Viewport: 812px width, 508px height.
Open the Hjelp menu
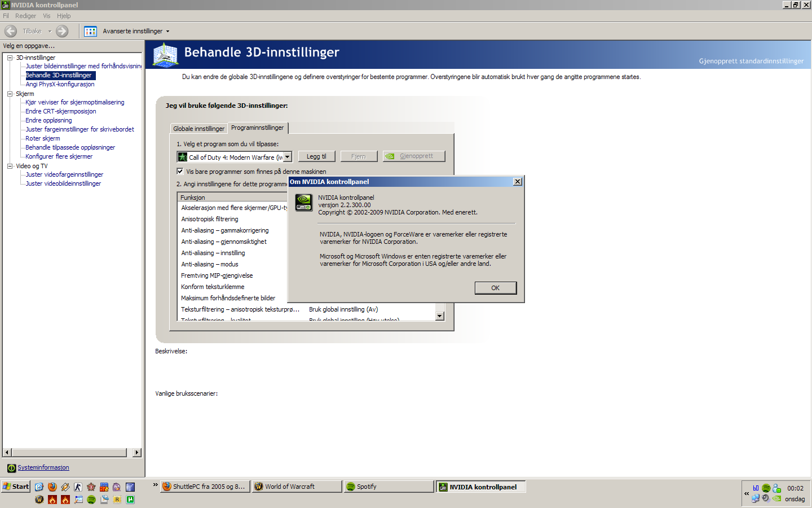64,16
